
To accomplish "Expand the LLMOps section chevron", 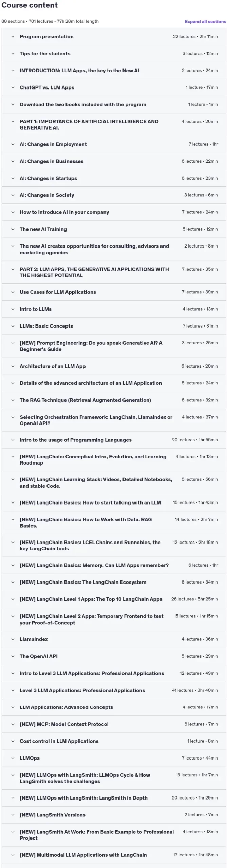I will pyautogui.click(x=13, y=758).
